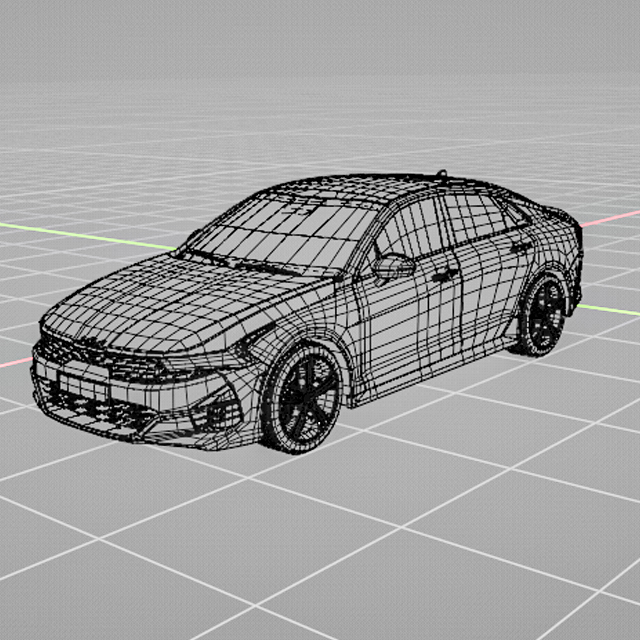The height and width of the screenshot is (640, 640).
Task: Click the side mirror on the car
Action: point(392,267)
